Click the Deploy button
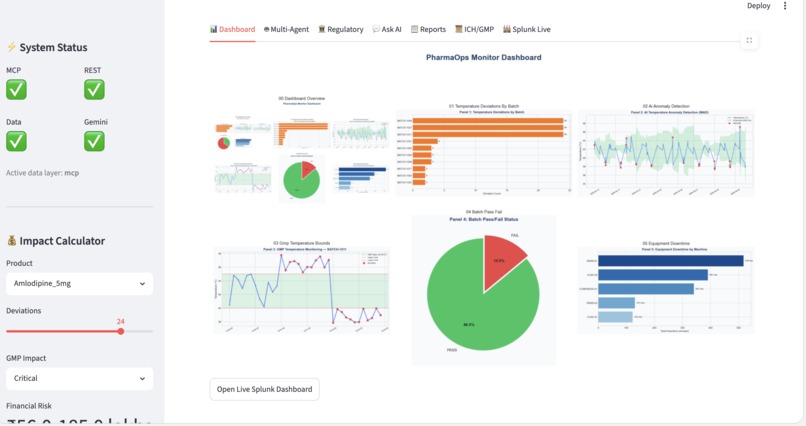806x426 pixels. pos(759,6)
